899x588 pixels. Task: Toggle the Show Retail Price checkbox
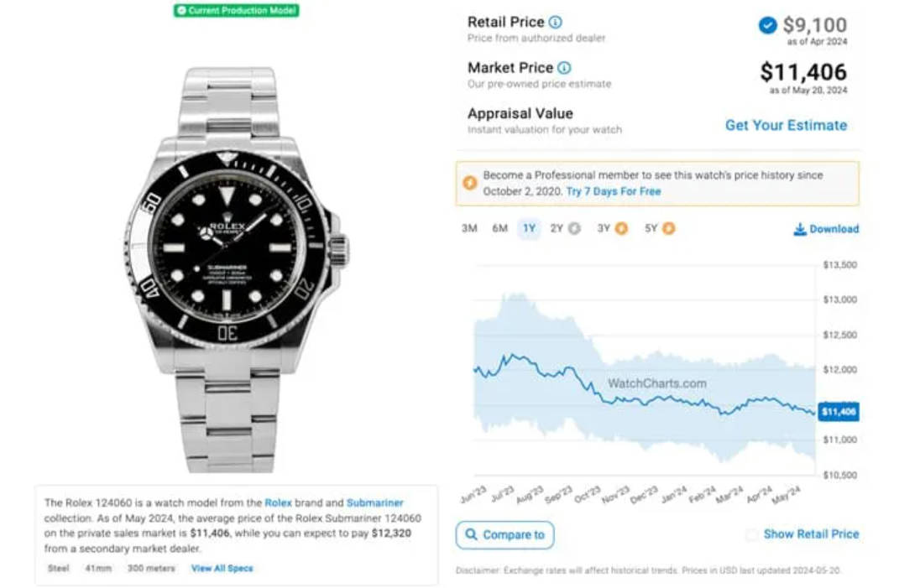(751, 534)
